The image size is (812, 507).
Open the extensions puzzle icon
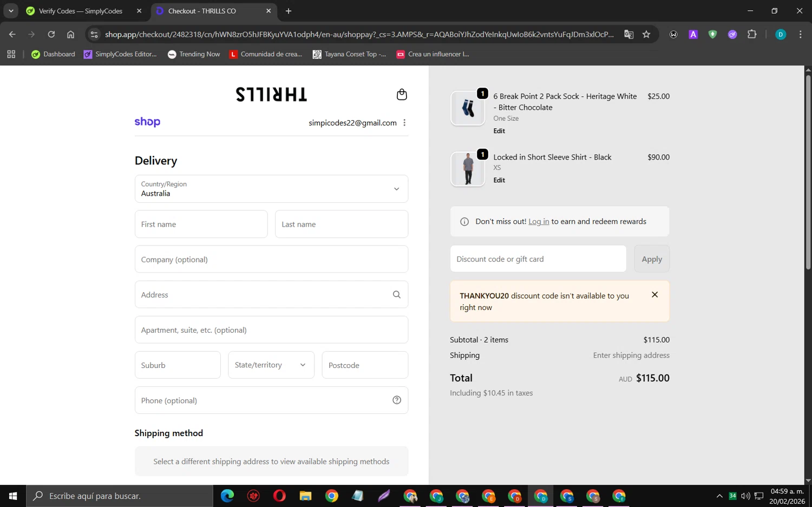coord(752,34)
